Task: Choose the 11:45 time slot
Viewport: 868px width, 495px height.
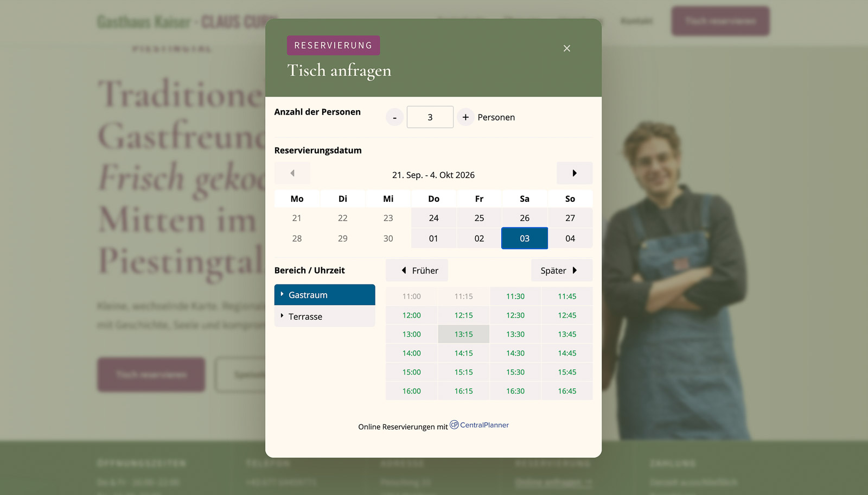Action: [x=567, y=296]
